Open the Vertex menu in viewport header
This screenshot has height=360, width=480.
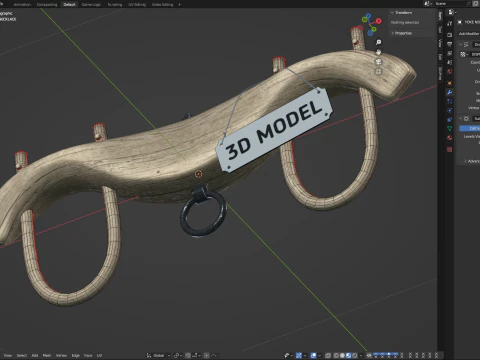(x=61, y=355)
